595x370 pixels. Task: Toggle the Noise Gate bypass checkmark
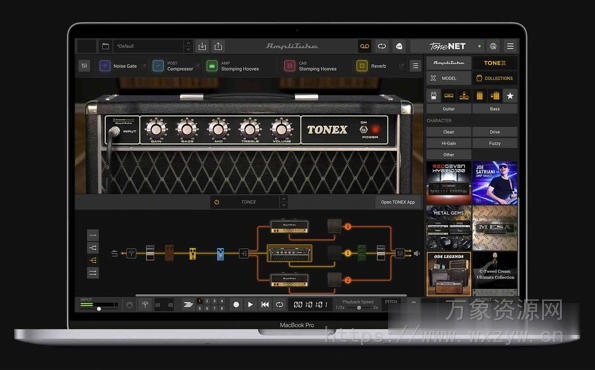143,66
